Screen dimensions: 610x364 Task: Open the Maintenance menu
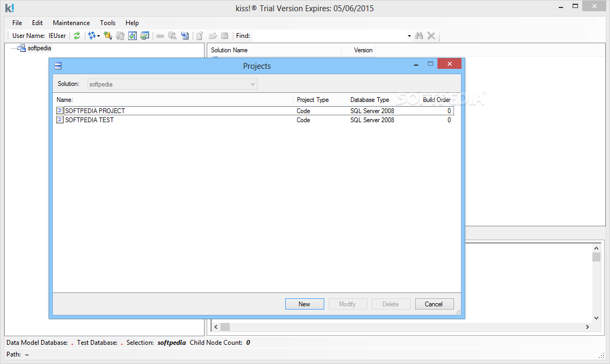coord(71,23)
